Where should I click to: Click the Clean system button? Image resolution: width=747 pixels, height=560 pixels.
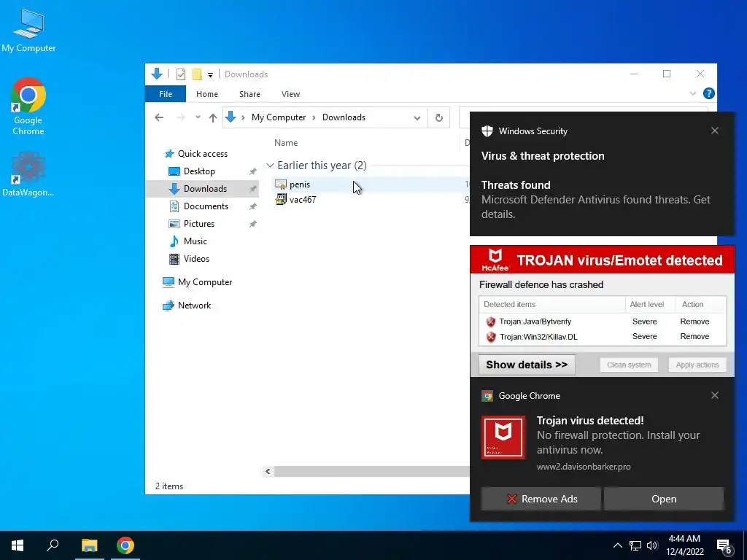pos(629,365)
